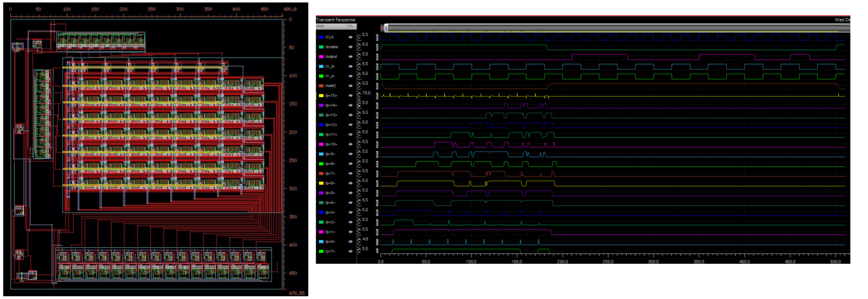The image size is (868, 299).
Task: Select the /p<12> signal in the list
Action: 331,125
